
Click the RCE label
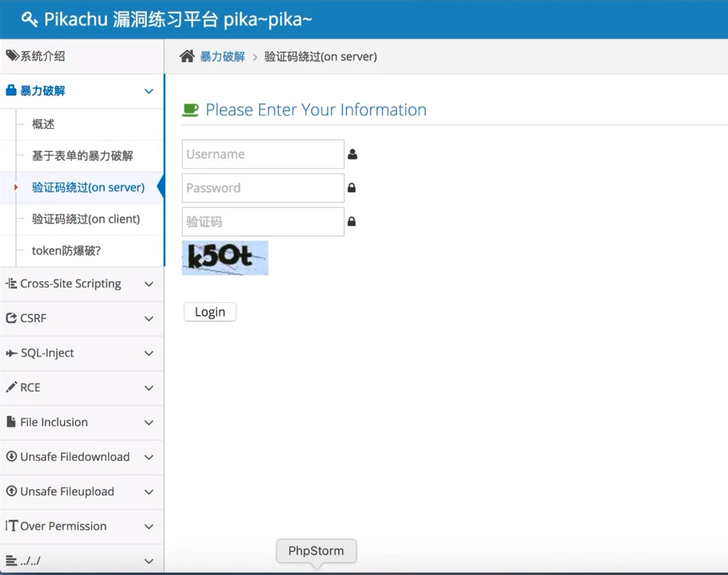point(30,387)
